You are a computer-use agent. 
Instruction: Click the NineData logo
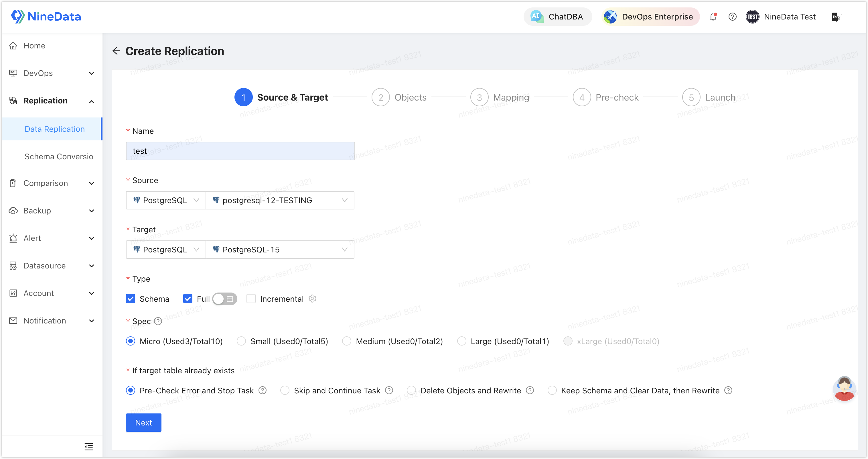[46, 16]
